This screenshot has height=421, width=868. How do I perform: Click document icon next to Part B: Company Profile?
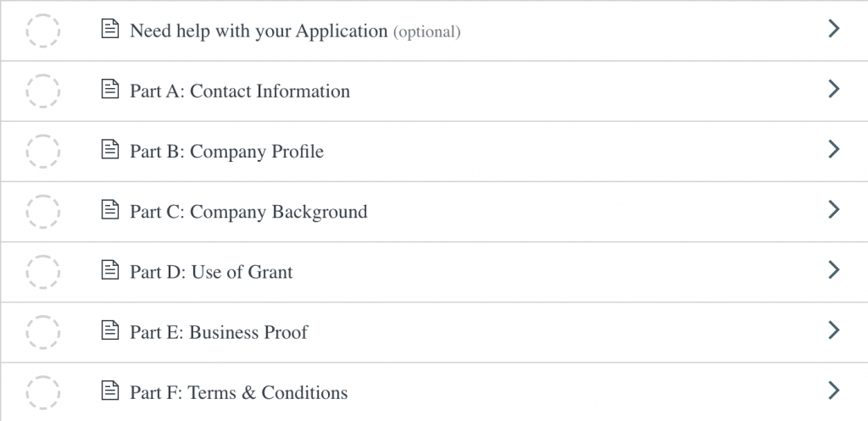(110, 149)
